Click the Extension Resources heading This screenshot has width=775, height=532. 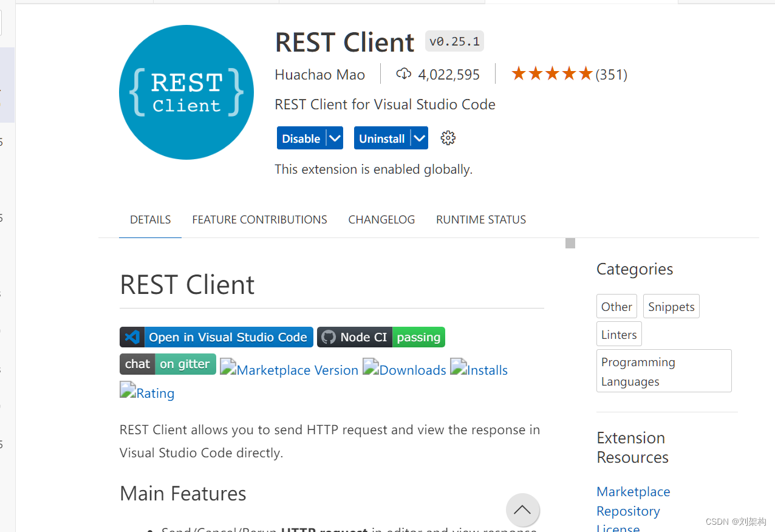(x=632, y=447)
